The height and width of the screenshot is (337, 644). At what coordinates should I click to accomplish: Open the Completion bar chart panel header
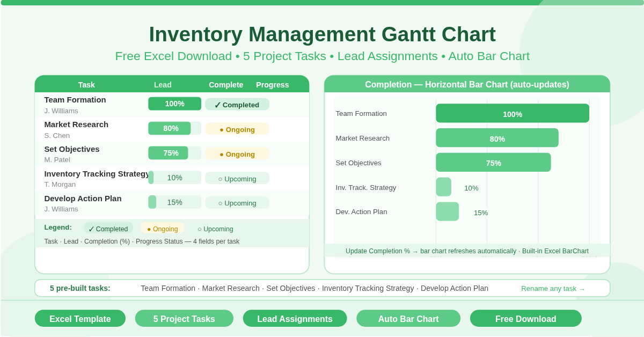tap(467, 84)
